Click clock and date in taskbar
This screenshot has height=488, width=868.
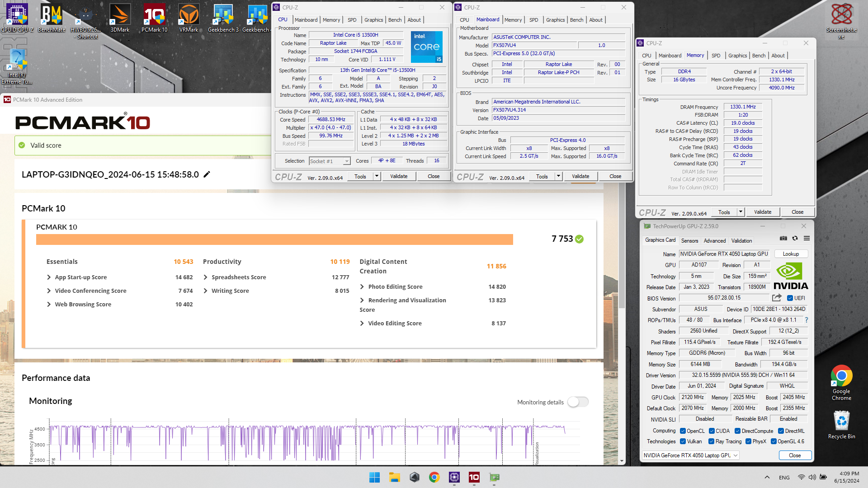click(x=846, y=477)
